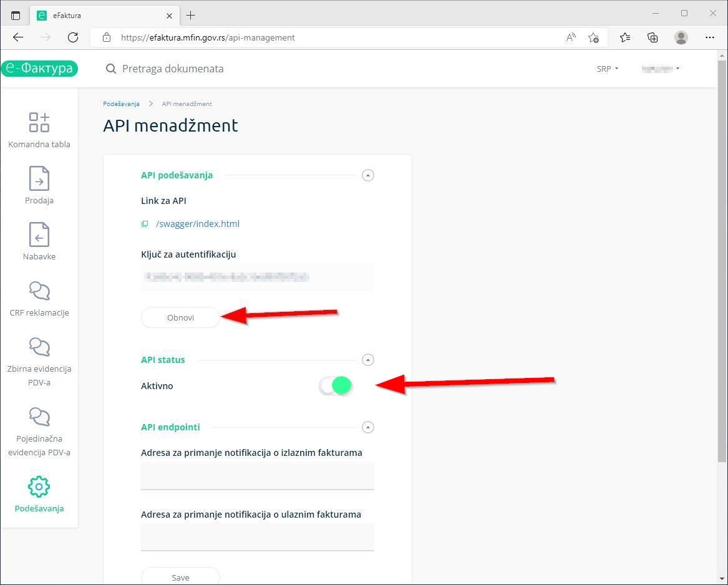
Task: Open /swagger/index.html link
Action: (198, 224)
